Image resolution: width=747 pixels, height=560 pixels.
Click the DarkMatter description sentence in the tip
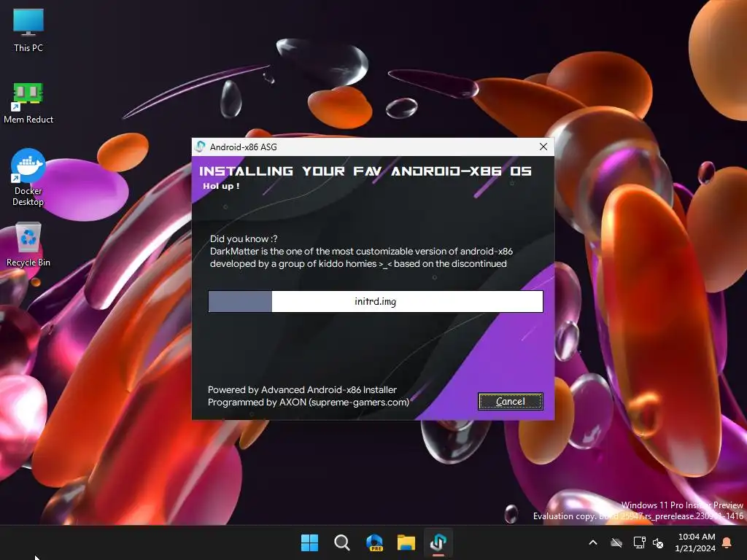pyautogui.click(x=361, y=257)
